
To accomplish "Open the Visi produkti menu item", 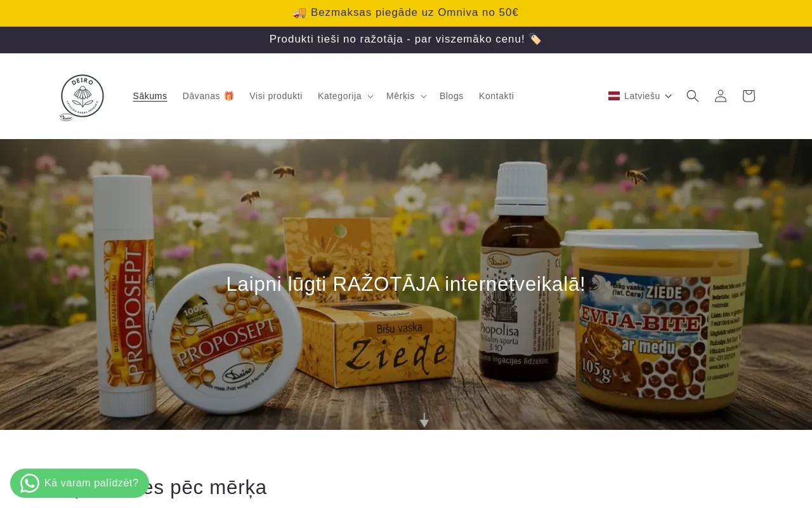I will coord(276,96).
